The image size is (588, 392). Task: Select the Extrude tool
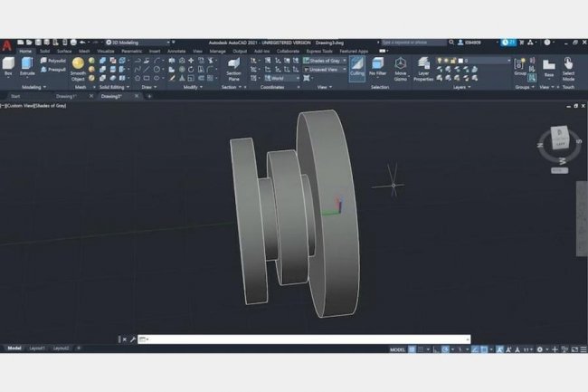(x=27, y=66)
